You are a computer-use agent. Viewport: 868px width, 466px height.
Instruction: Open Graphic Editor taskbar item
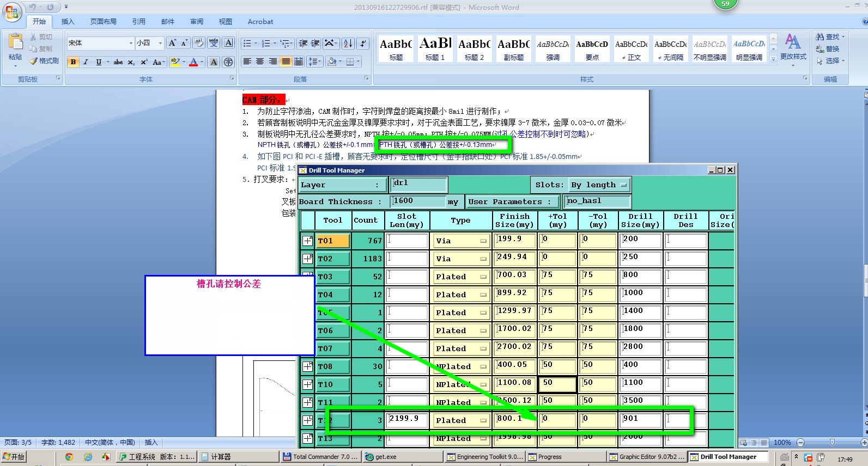tap(646, 457)
